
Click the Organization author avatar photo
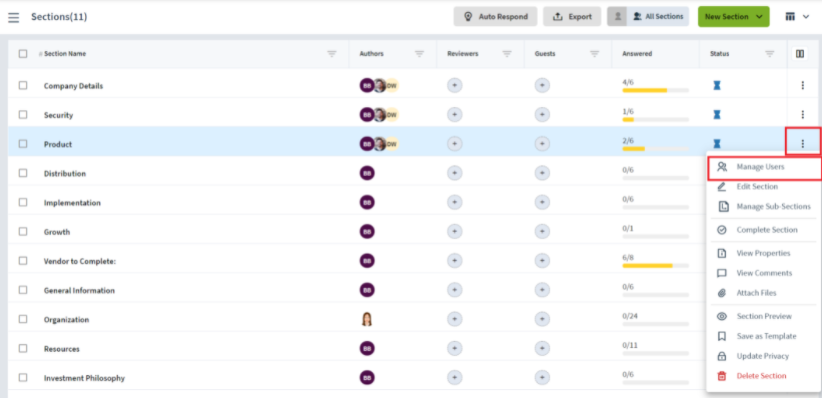[x=367, y=319]
